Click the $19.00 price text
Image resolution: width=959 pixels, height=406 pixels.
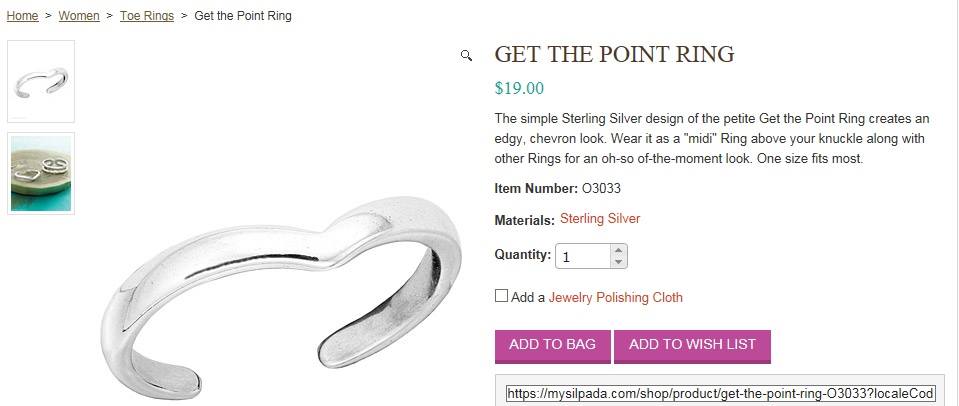point(519,88)
